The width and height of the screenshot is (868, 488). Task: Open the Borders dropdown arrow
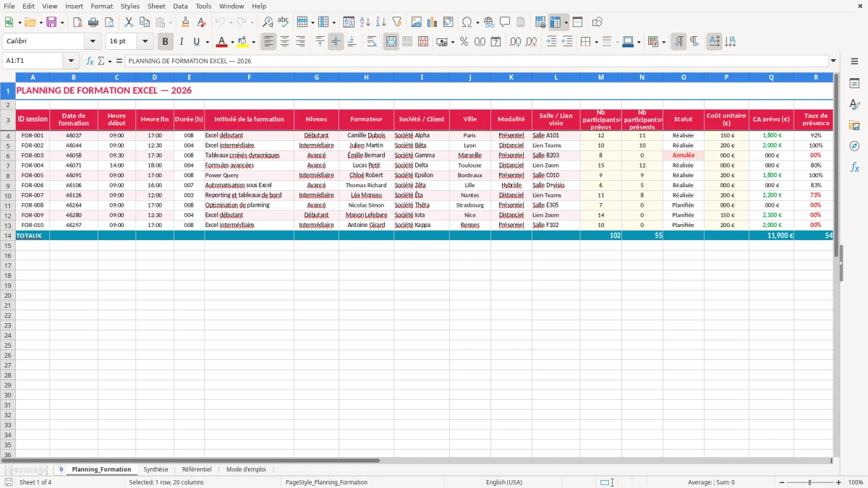pos(595,42)
